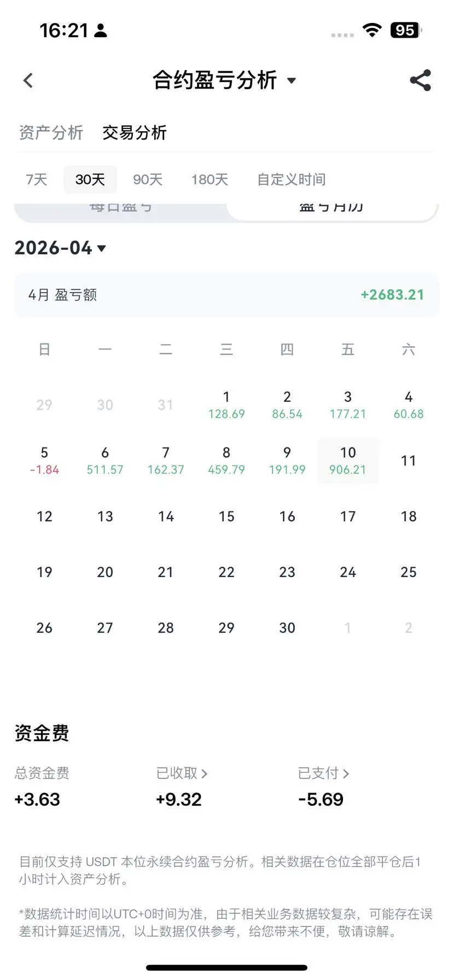Choose the 7天 time range
Viewport: 453px width, 980px height.
click(37, 179)
